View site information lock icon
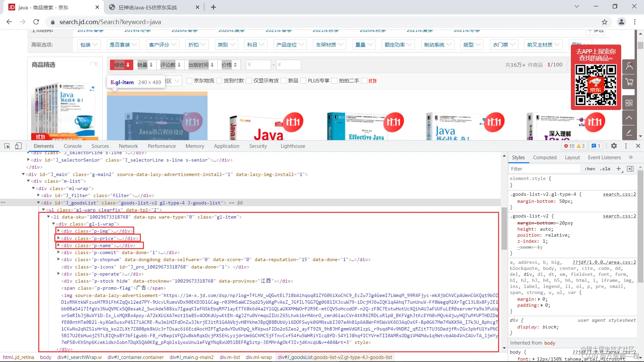The width and height of the screenshot is (644, 362). click(x=52, y=22)
